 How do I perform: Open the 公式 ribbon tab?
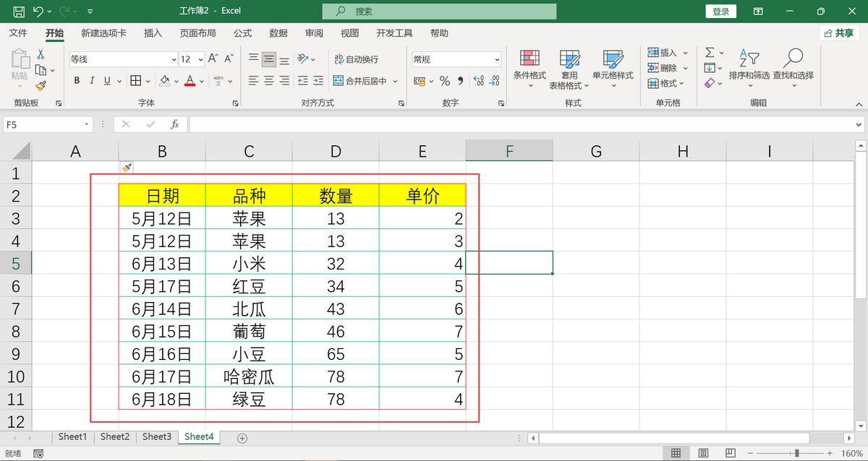(x=242, y=33)
